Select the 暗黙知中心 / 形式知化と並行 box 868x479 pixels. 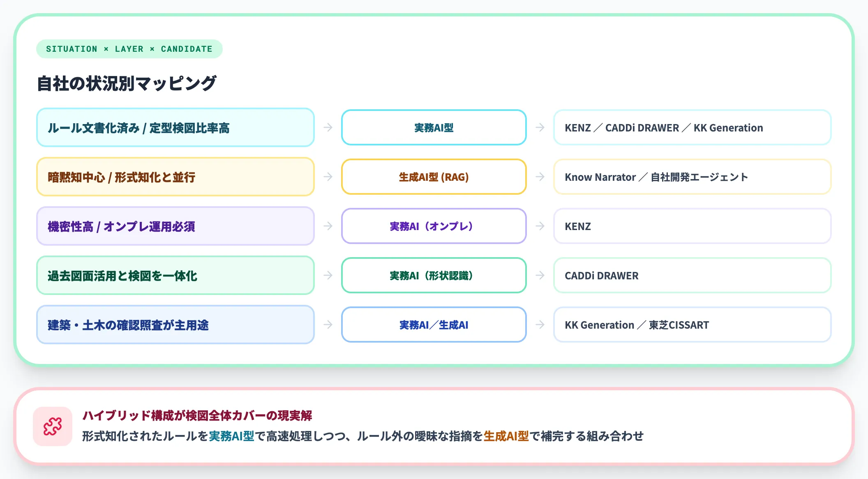click(x=175, y=177)
